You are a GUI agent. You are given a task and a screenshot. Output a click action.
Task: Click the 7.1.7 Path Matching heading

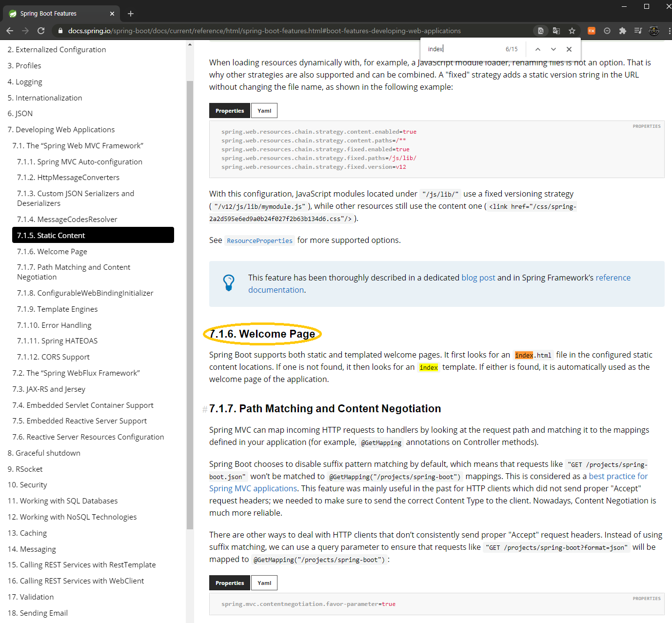325,409
